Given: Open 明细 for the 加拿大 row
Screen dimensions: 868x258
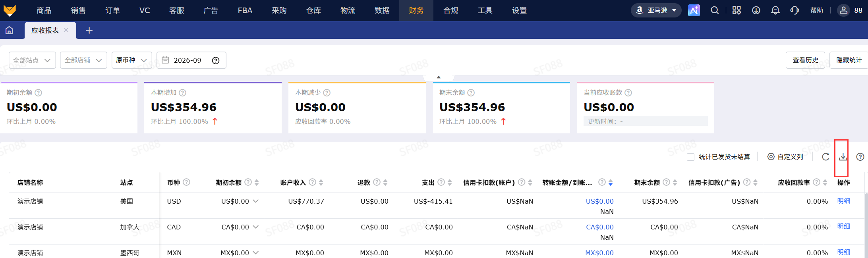Looking at the screenshot, I should [843, 226].
